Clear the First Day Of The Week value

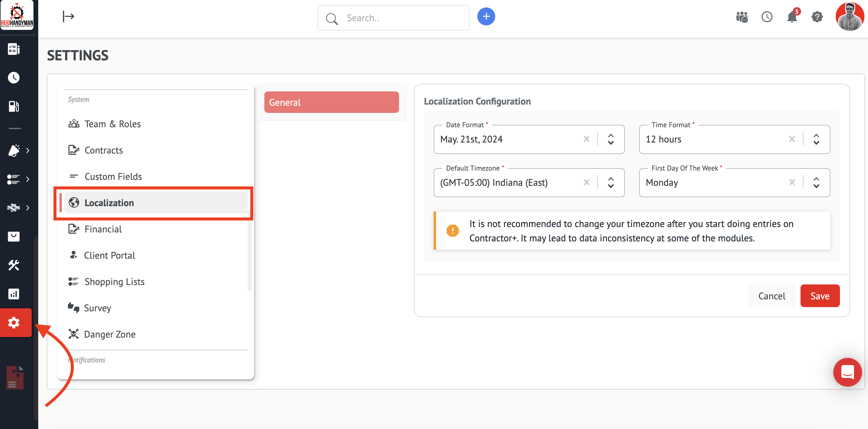pyautogui.click(x=792, y=182)
